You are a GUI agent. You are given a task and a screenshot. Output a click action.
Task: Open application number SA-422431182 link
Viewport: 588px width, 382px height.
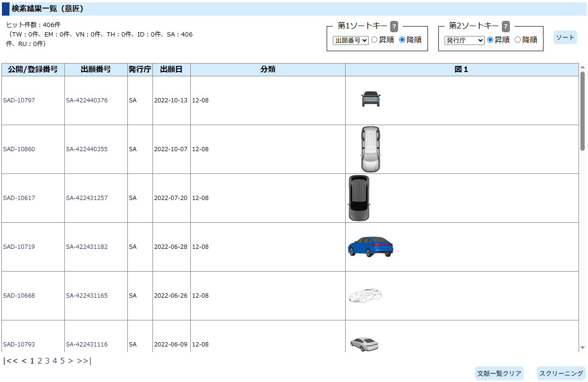click(87, 247)
